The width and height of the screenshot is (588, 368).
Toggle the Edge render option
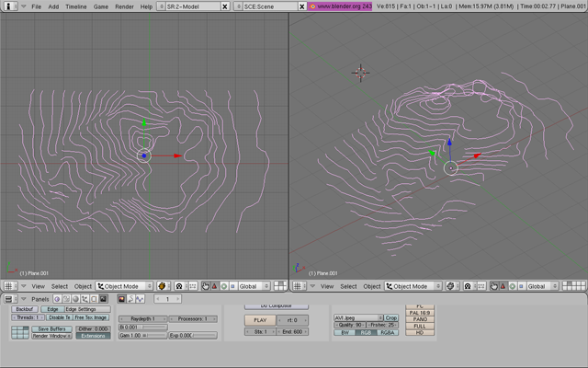[x=52, y=309]
